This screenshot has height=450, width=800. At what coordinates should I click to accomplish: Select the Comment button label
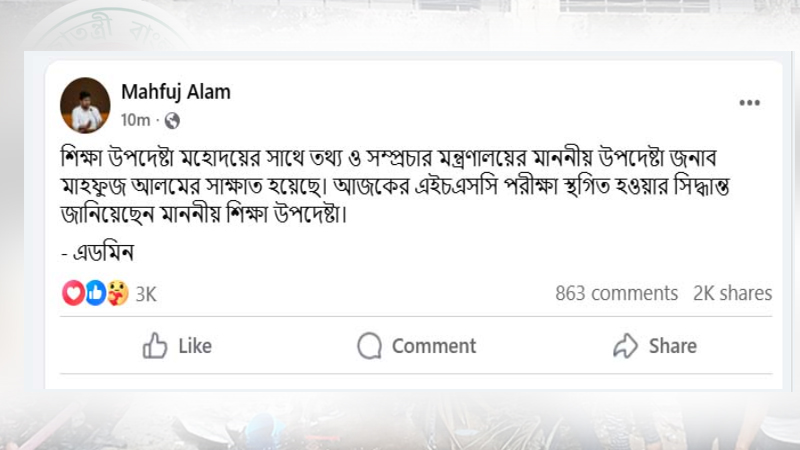click(x=433, y=346)
